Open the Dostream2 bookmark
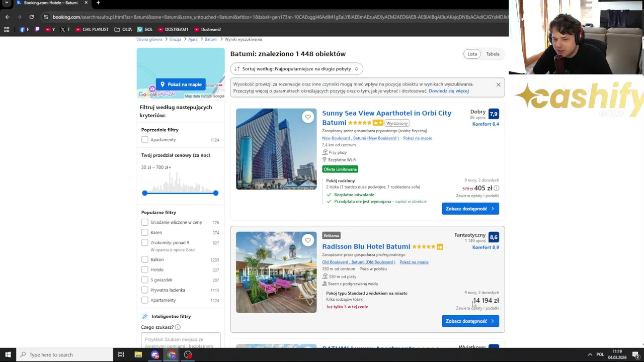The image size is (644, 362). coord(207,29)
